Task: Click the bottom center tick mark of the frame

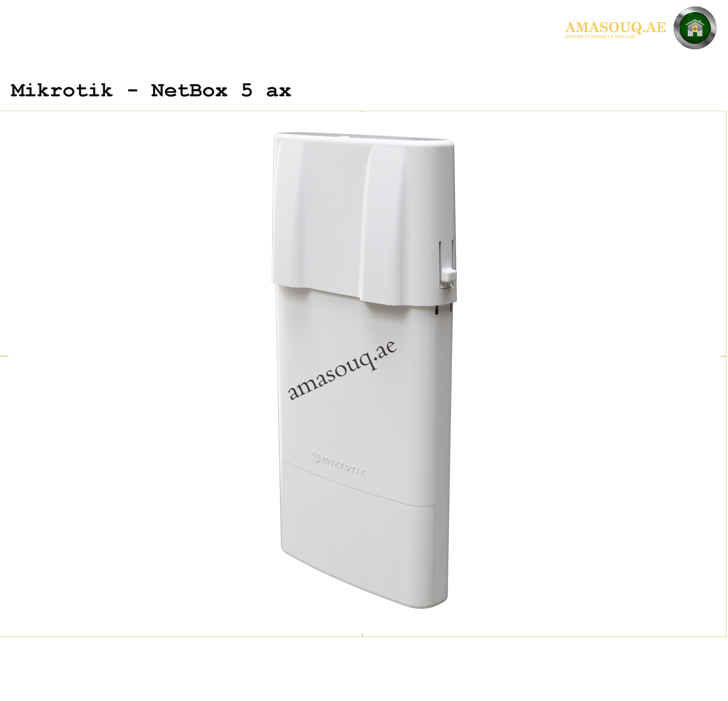Action: coord(362,635)
